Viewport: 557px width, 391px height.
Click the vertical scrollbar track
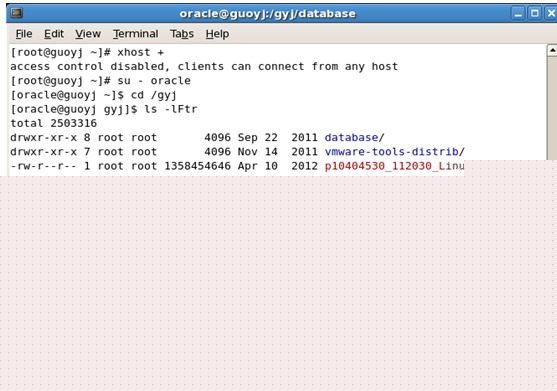pos(552,108)
